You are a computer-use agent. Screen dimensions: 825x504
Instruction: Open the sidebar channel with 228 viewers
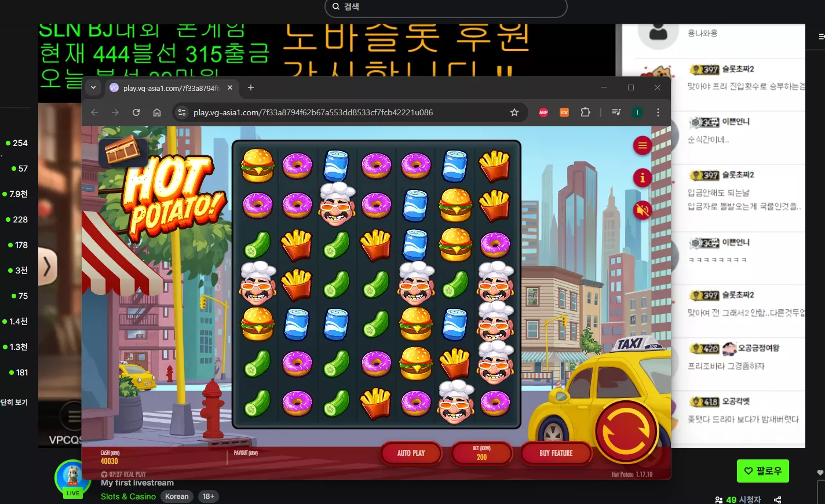(x=16, y=220)
